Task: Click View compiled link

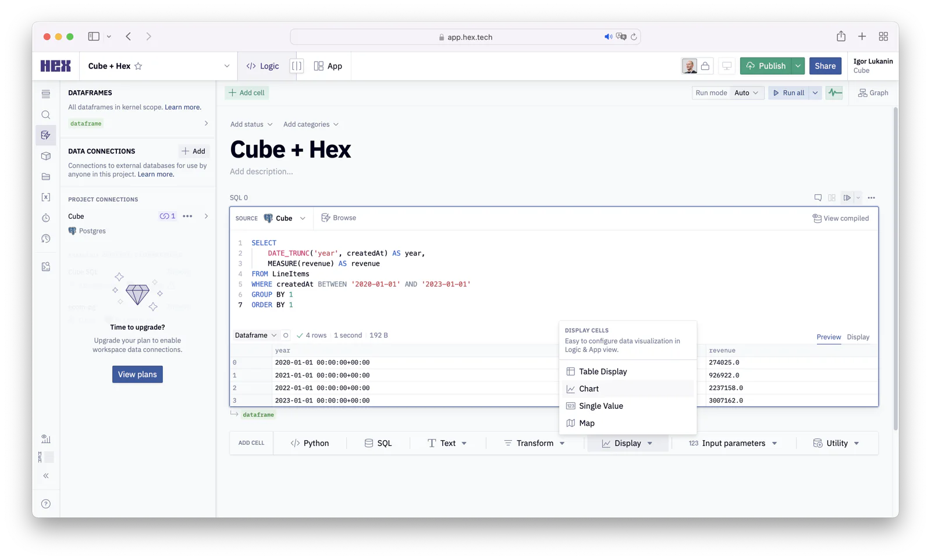Action: (840, 218)
